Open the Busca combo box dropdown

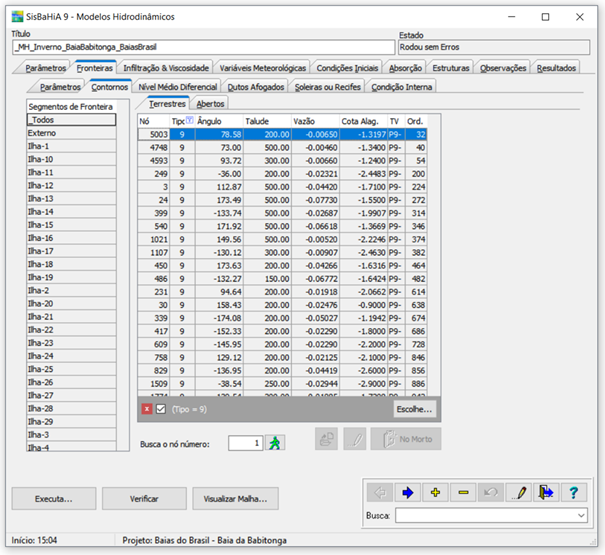tap(581, 516)
